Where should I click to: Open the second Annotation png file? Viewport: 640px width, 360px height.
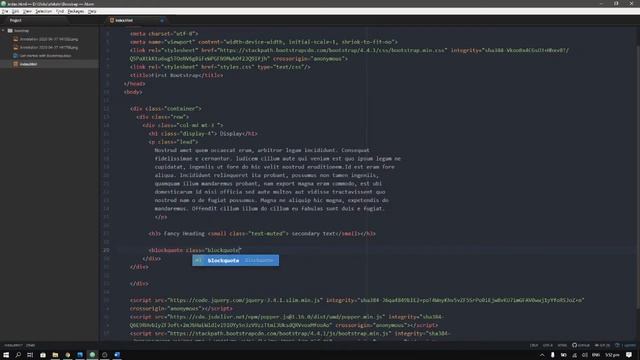point(49,47)
